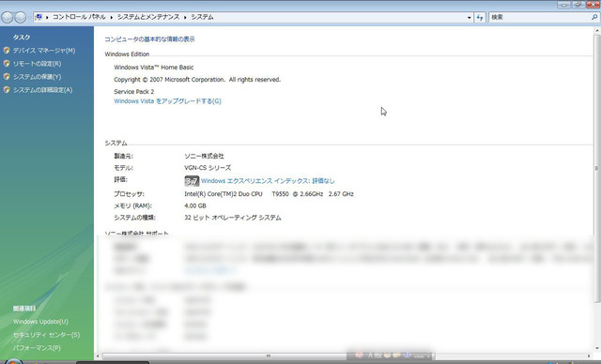
Task: Click 'Service Pack 2' text
Action: point(133,92)
